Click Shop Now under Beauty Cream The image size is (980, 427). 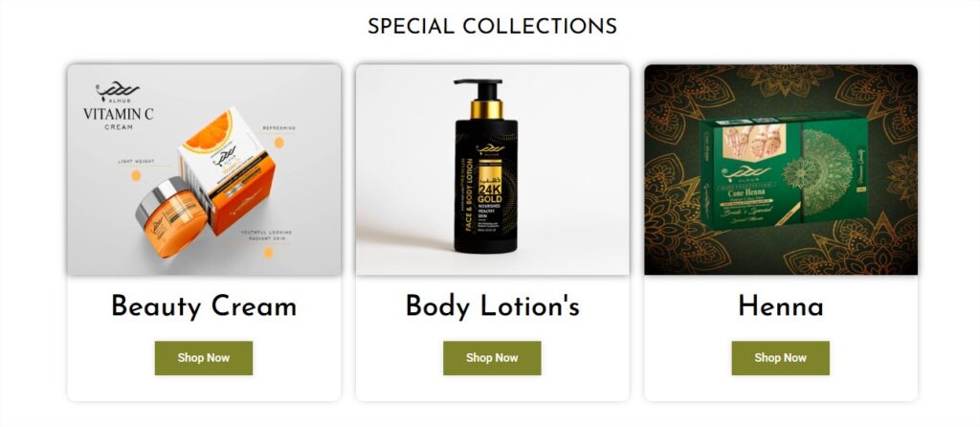click(x=204, y=358)
